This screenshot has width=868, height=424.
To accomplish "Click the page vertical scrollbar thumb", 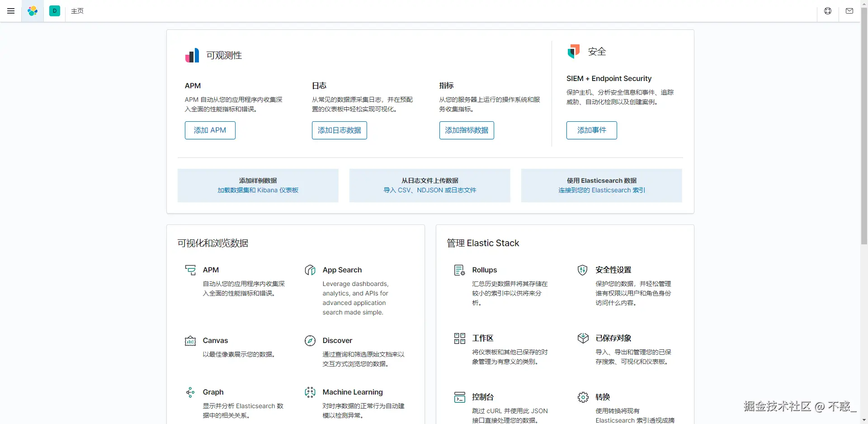I will (x=864, y=126).
